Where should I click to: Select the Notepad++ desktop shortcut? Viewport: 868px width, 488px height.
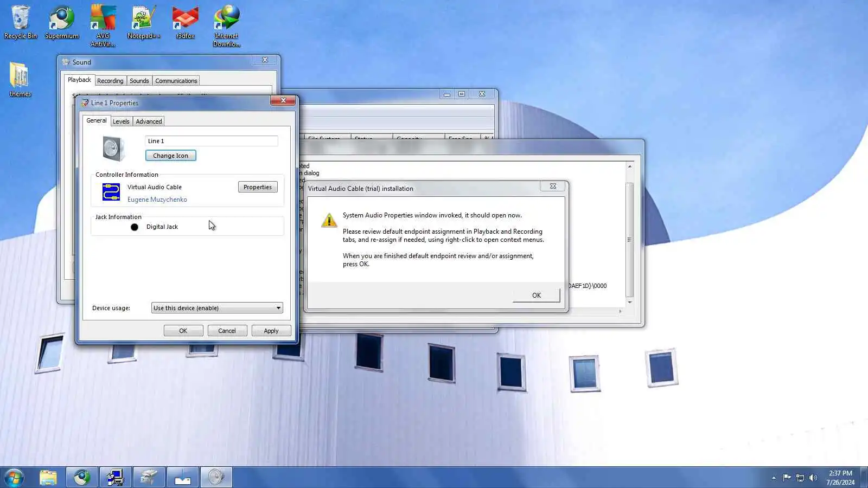[144, 22]
